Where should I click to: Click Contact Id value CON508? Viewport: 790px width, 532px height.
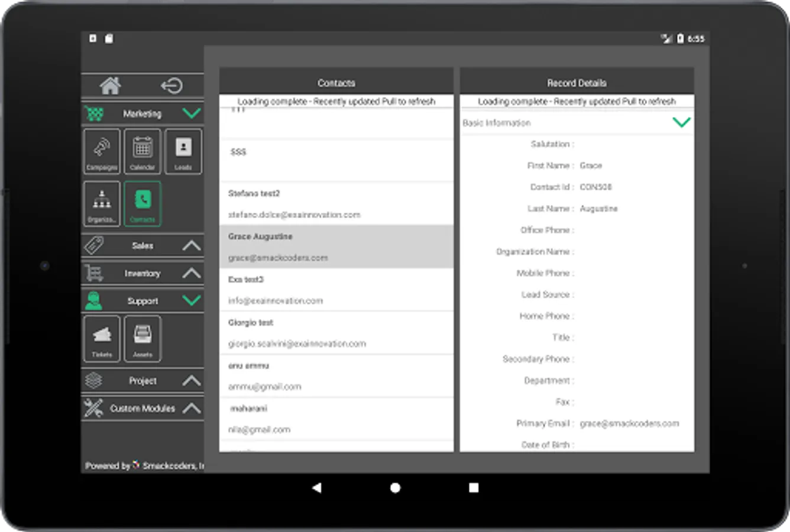pos(595,187)
